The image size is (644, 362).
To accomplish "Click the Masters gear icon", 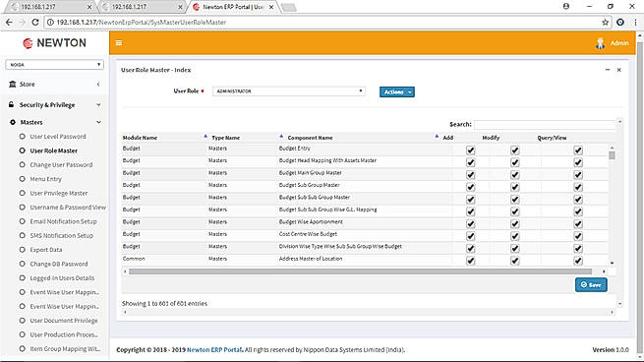I will [13, 122].
